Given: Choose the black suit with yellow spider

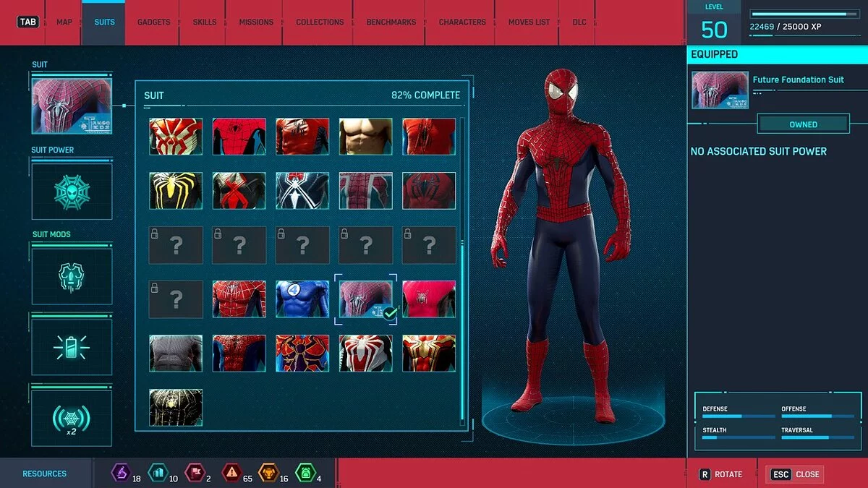Looking at the screenshot, I should 176,191.
